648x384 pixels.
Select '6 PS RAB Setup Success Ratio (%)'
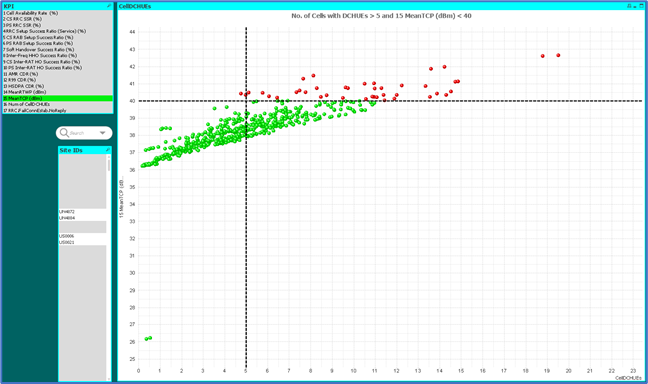pyautogui.click(x=57, y=43)
